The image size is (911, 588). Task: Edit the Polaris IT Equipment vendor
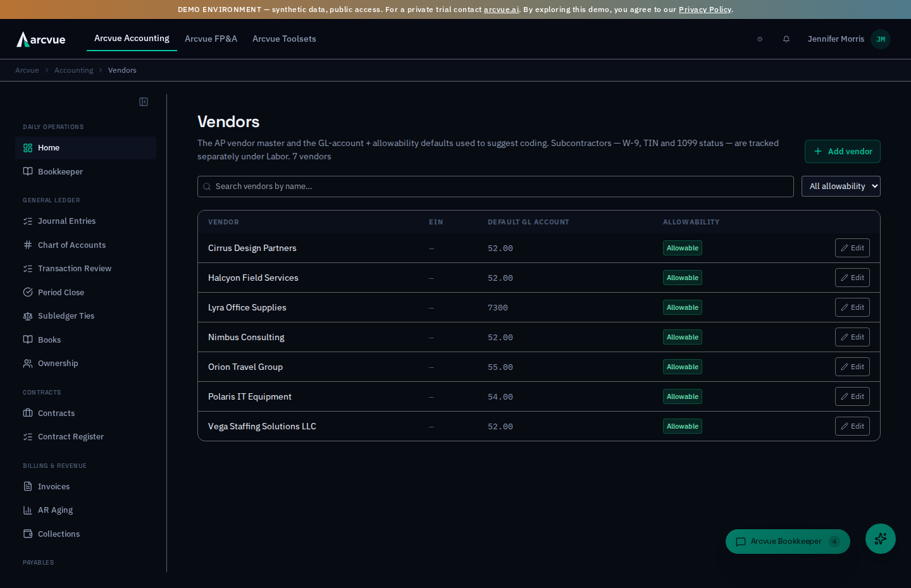click(x=852, y=396)
